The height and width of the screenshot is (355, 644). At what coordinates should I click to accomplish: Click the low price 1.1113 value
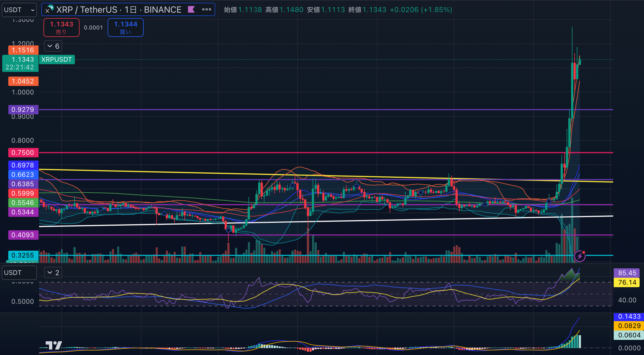point(333,10)
